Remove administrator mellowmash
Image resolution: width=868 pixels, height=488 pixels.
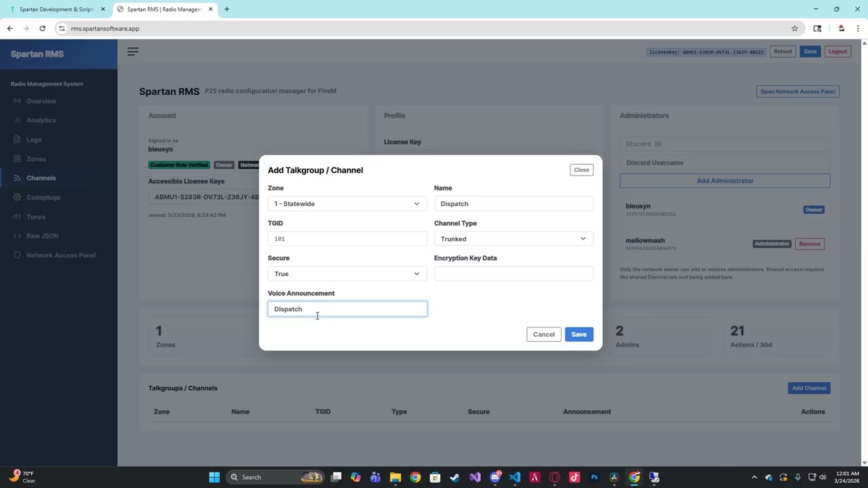point(810,244)
